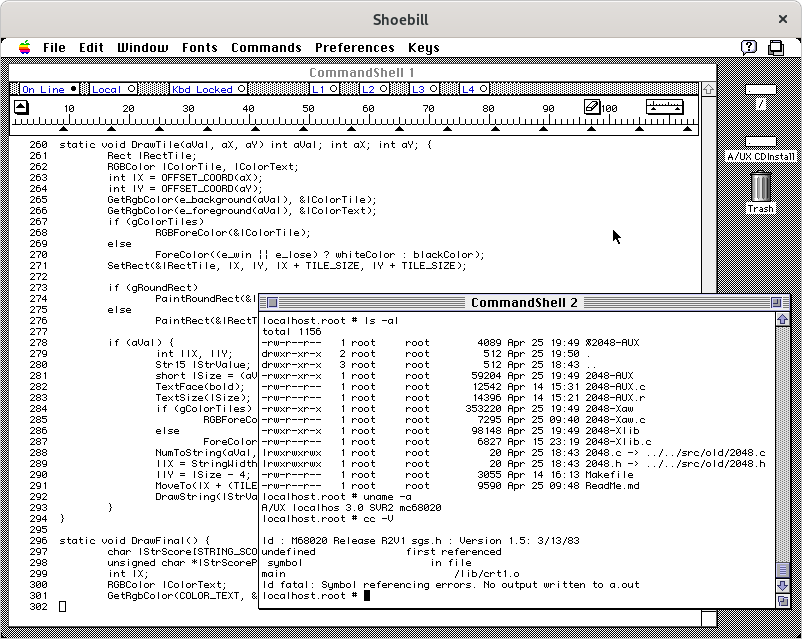Toggle the L3 indicator
This screenshot has width=802, height=639.
(425, 89)
